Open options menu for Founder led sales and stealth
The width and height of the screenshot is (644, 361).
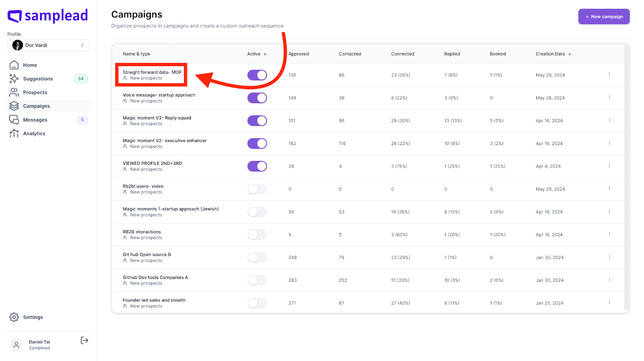click(x=609, y=303)
